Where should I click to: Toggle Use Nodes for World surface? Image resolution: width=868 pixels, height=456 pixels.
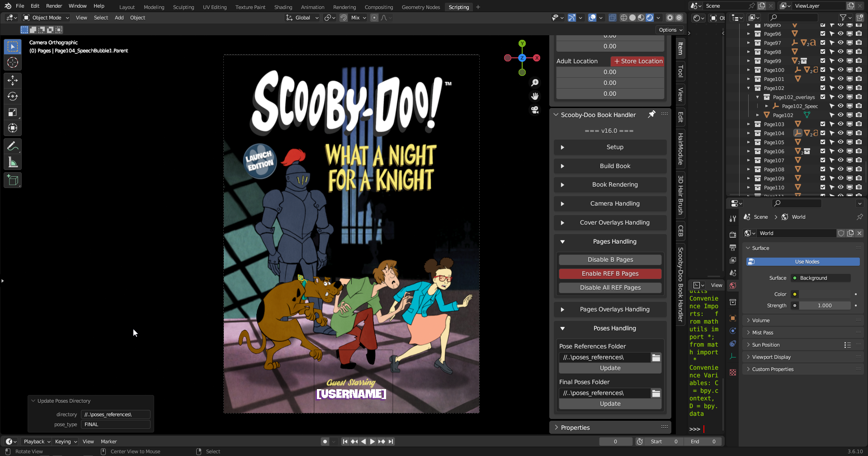[803, 262]
